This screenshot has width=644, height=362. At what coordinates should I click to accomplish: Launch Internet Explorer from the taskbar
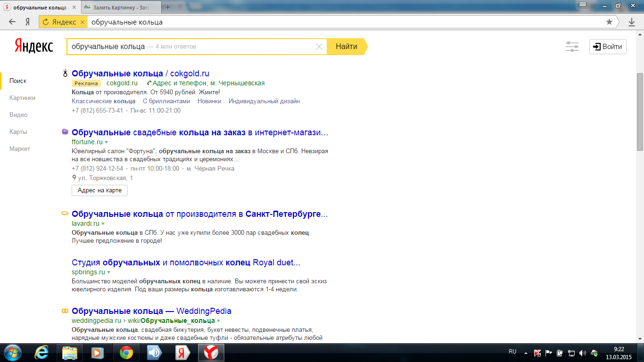tap(42, 353)
